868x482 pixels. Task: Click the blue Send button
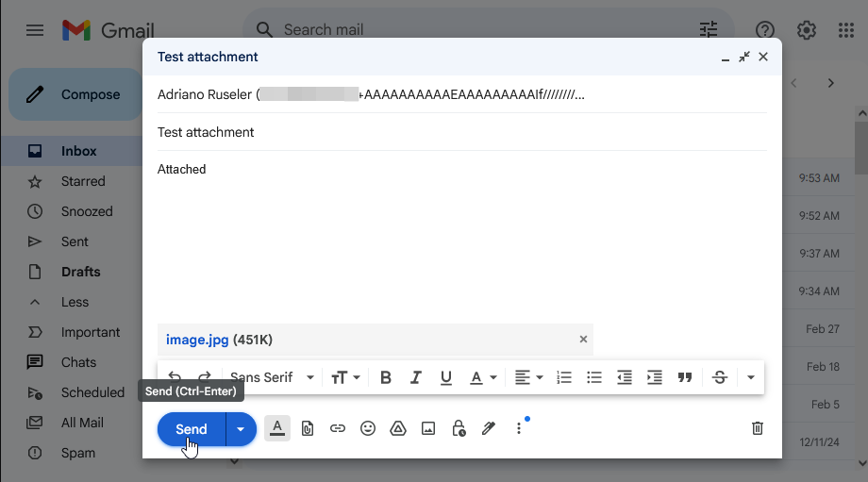pyautogui.click(x=192, y=429)
